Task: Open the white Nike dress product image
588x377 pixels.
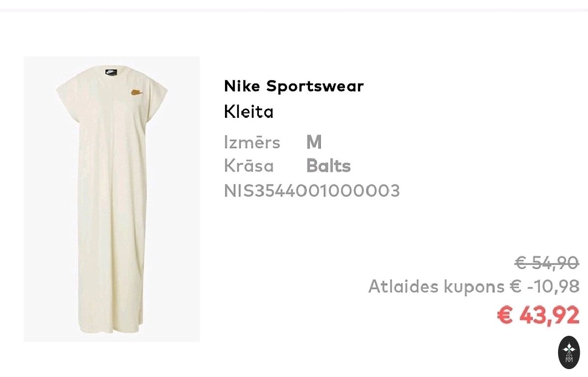Action: point(112,199)
